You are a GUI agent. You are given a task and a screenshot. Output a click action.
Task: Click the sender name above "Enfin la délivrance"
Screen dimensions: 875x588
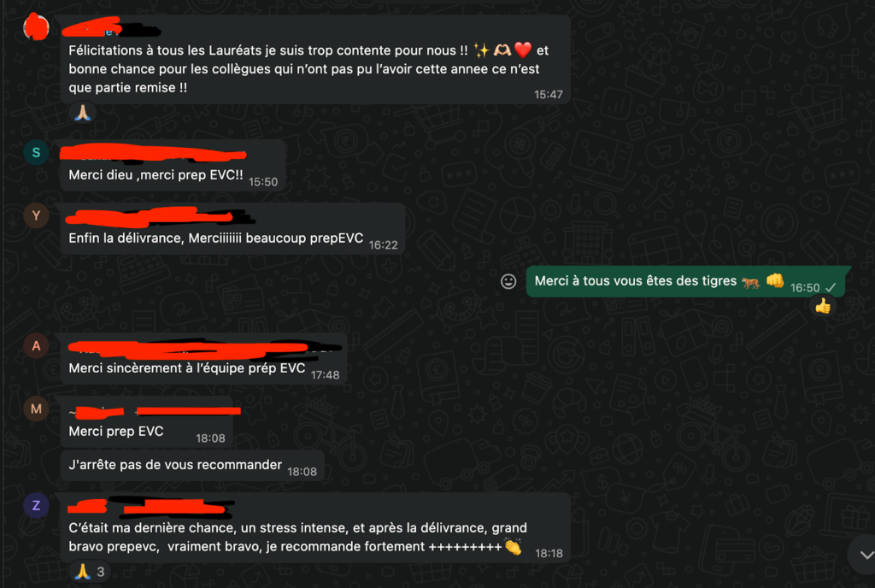coord(159,216)
